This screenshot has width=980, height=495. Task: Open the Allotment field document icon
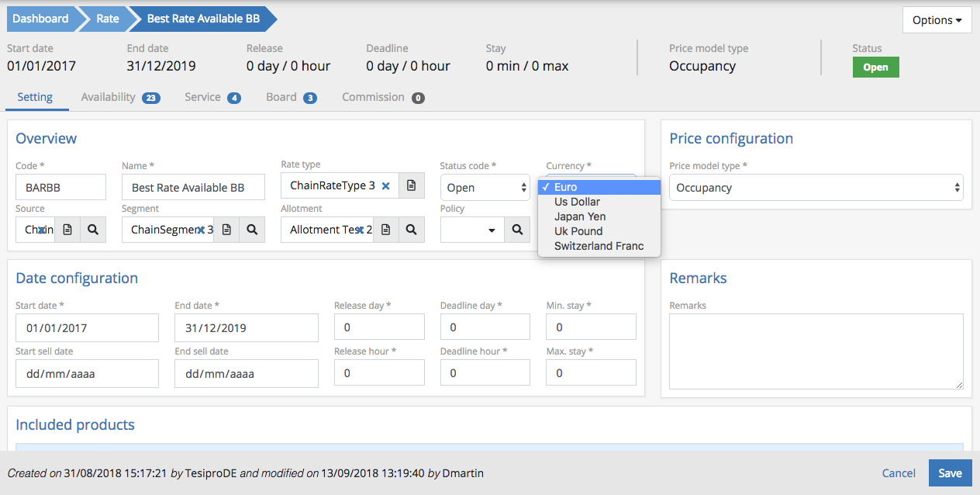tap(385, 230)
